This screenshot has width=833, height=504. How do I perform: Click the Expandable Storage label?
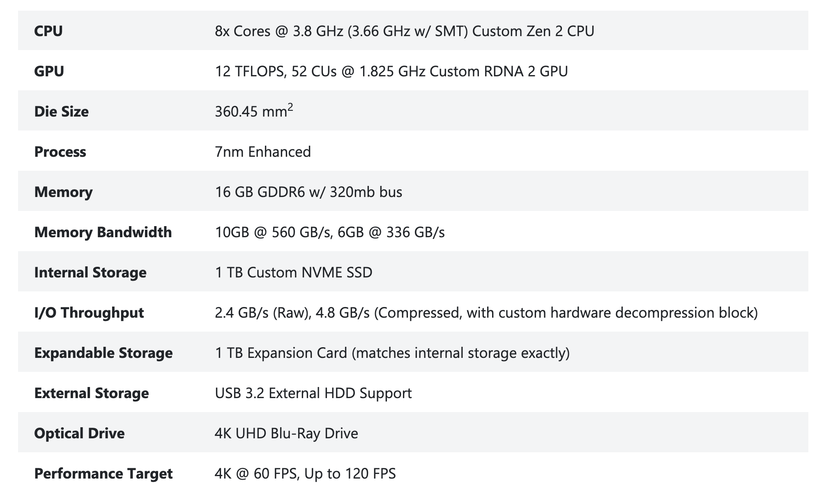pyautogui.click(x=103, y=353)
